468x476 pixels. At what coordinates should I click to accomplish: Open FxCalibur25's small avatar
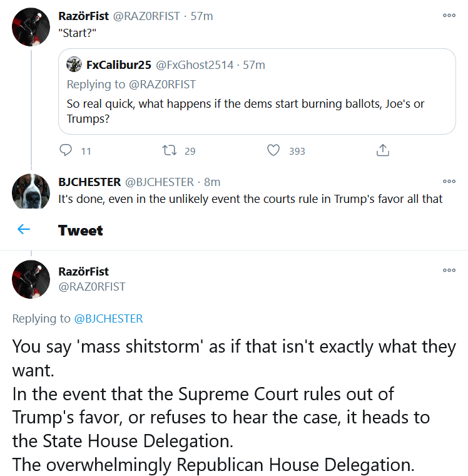tap(74, 65)
